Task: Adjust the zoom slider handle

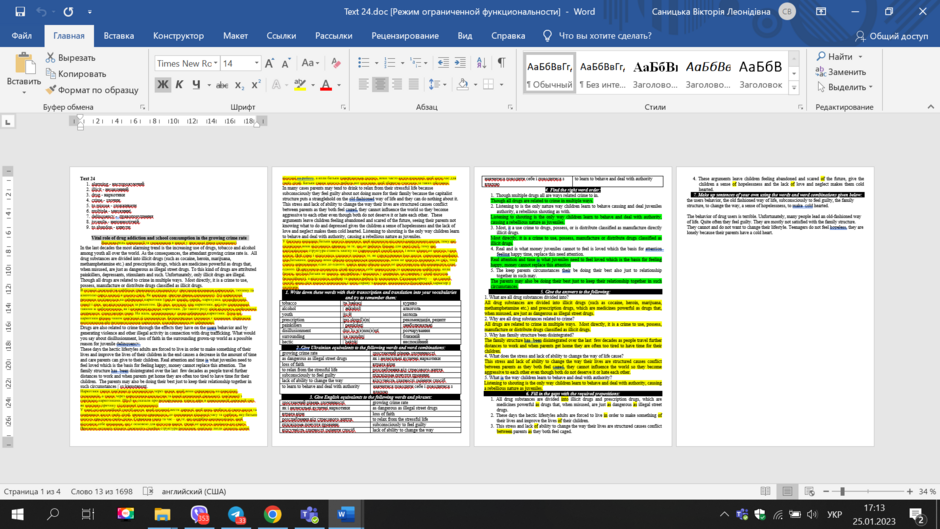Action: click(x=842, y=491)
